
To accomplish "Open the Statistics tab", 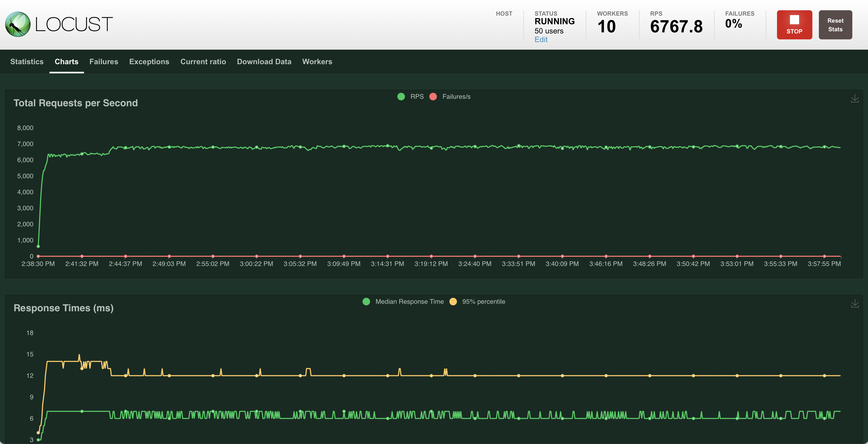I will [27, 62].
